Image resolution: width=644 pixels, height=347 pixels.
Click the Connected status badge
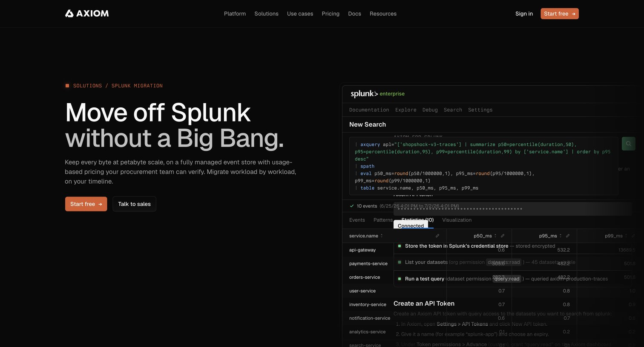411,226
